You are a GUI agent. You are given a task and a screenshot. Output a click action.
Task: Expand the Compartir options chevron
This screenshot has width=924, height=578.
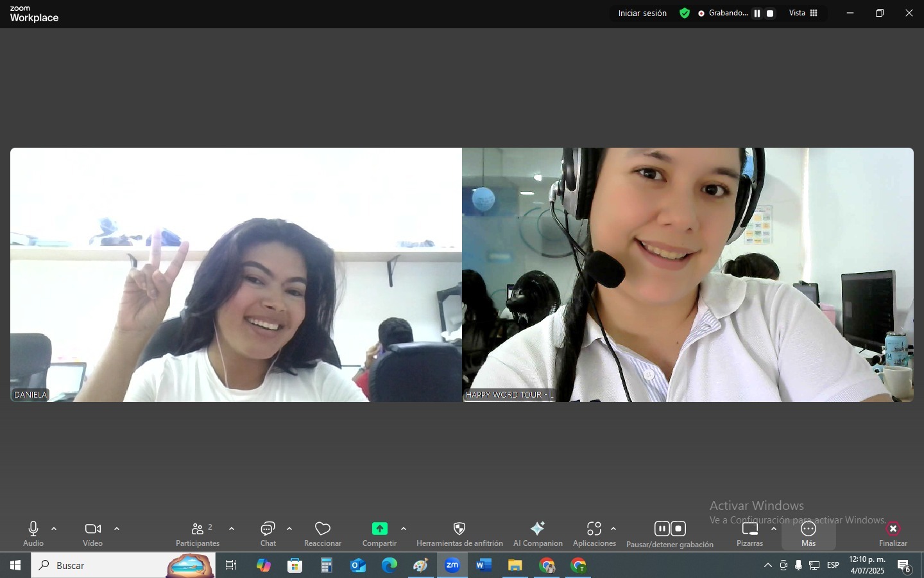click(404, 529)
